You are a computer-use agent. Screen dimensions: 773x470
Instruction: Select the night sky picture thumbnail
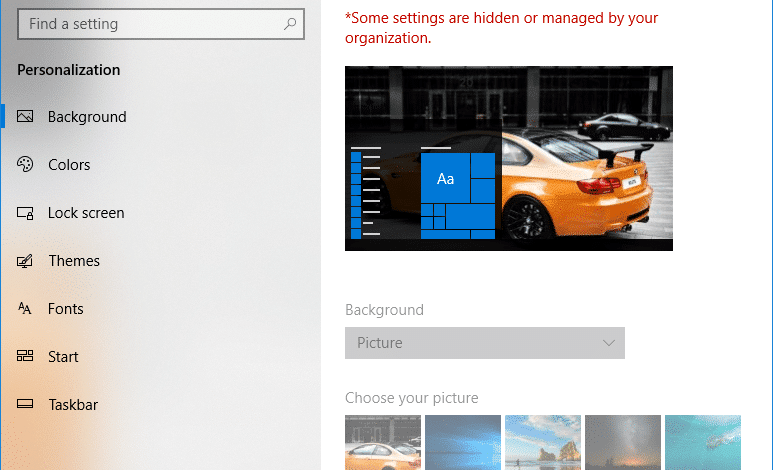(623, 442)
